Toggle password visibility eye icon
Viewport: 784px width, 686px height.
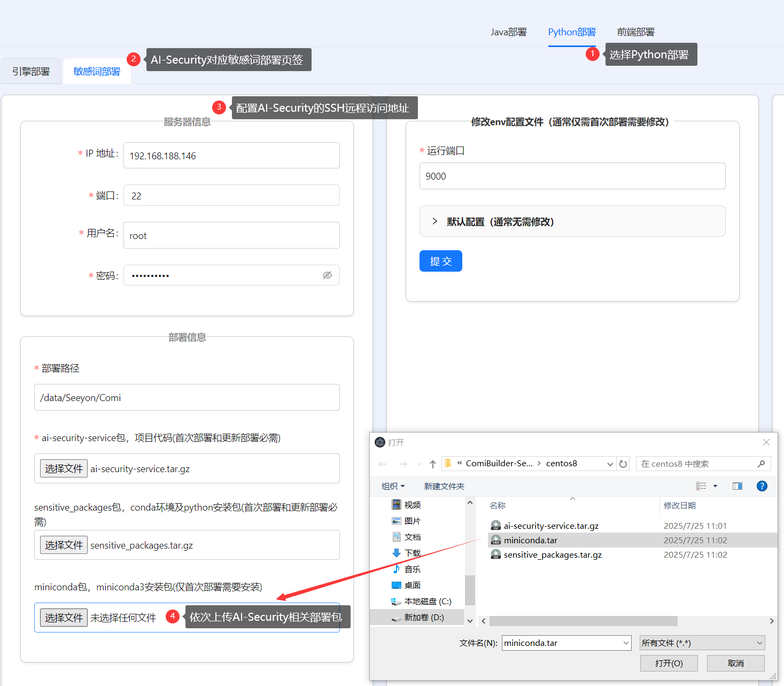pos(328,275)
